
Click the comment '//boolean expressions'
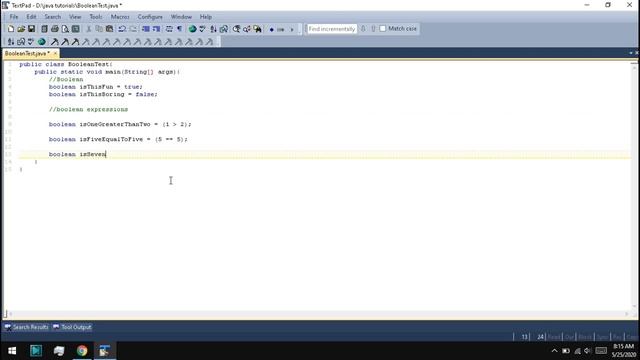[88, 109]
